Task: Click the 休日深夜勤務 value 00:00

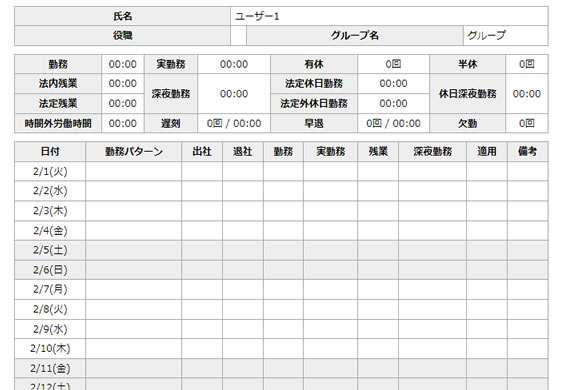Action: tap(527, 94)
